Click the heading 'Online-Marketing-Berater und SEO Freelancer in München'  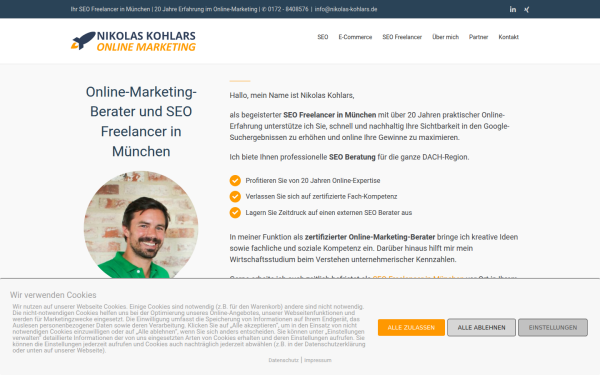click(141, 121)
